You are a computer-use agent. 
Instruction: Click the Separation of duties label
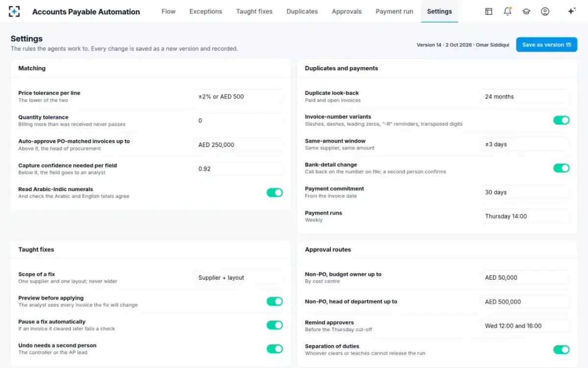click(332, 346)
